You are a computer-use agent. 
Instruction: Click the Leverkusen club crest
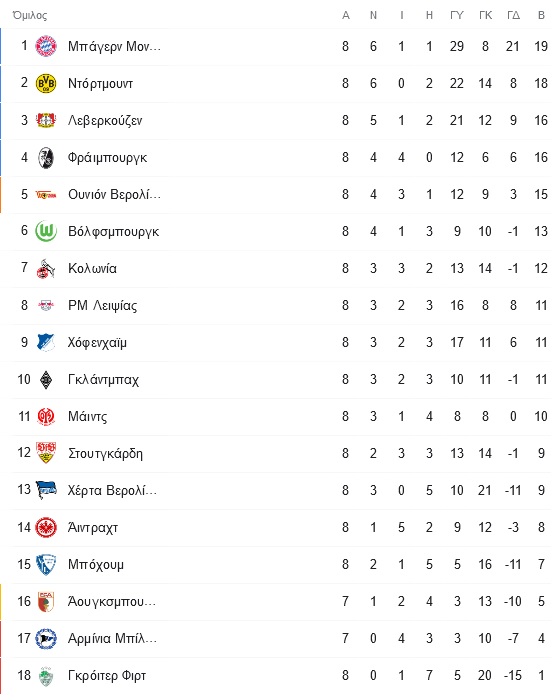click(46, 120)
